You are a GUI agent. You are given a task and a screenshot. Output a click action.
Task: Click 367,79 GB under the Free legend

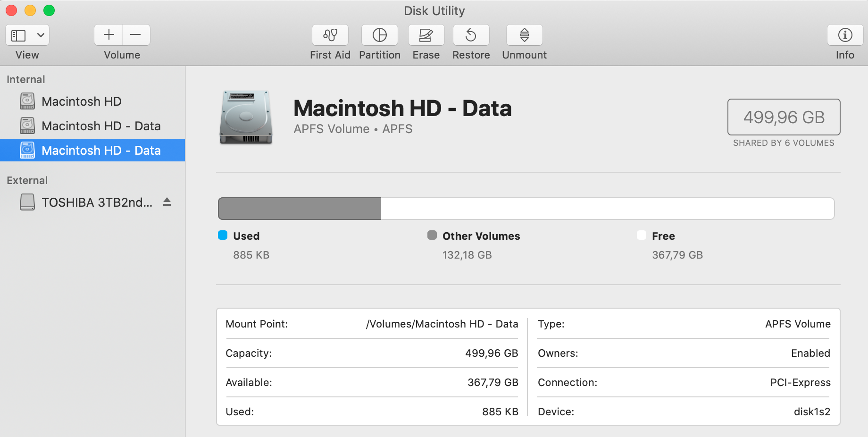[677, 255]
